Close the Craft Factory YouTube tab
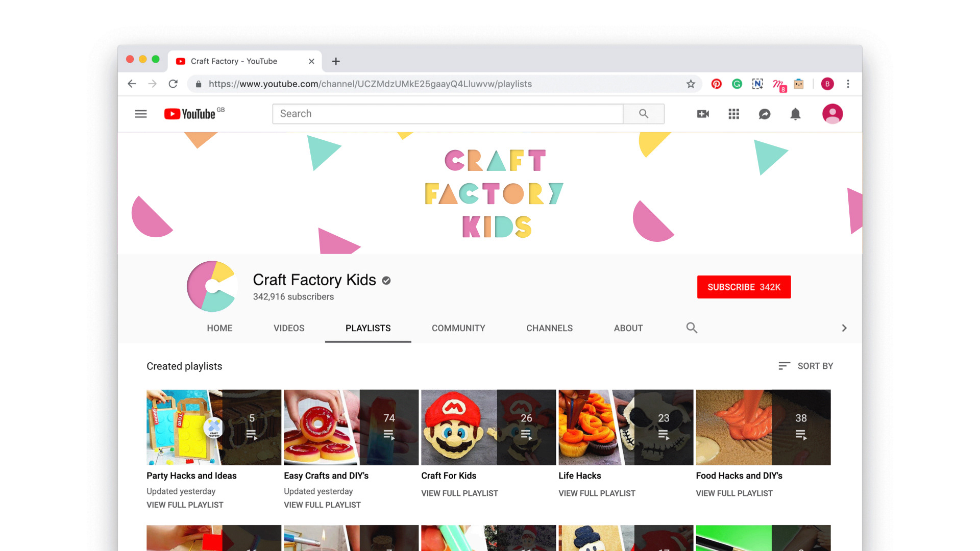The width and height of the screenshot is (980, 551). 311,61
